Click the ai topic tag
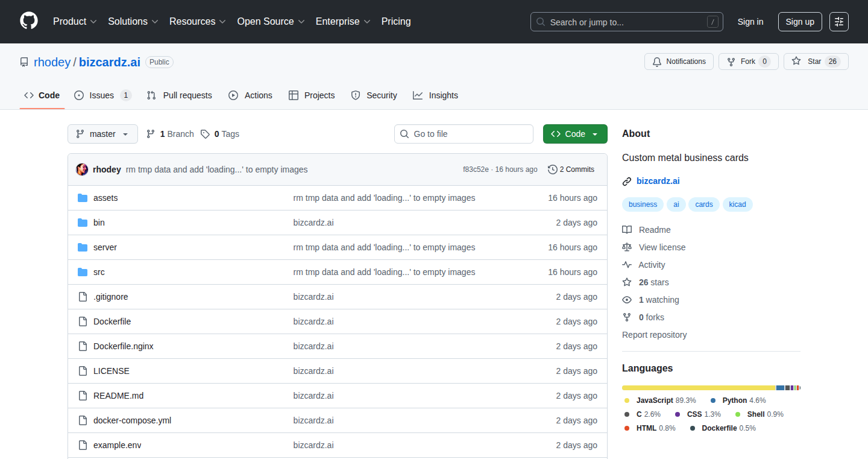 676,204
